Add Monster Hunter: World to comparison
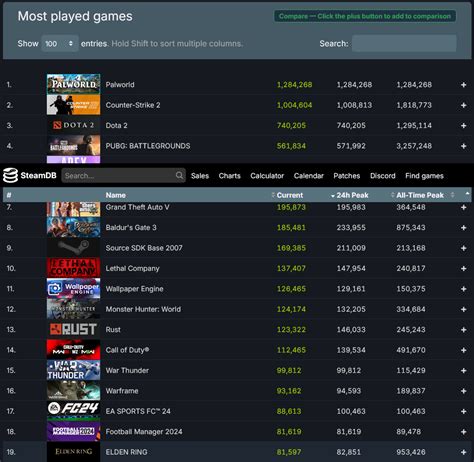The width and height of the screenshot is (474, 462). [x=463, y=309]
